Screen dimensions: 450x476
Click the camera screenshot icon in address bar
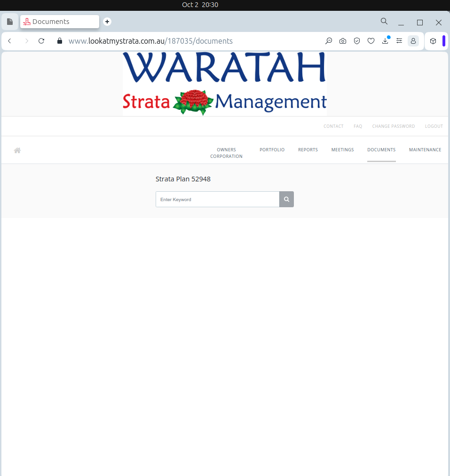(343, 41)
